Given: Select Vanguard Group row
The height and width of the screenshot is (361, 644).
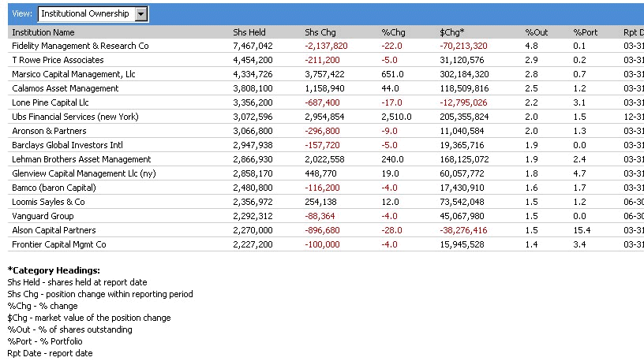Looking at the screenshot, I should (326, 216).
